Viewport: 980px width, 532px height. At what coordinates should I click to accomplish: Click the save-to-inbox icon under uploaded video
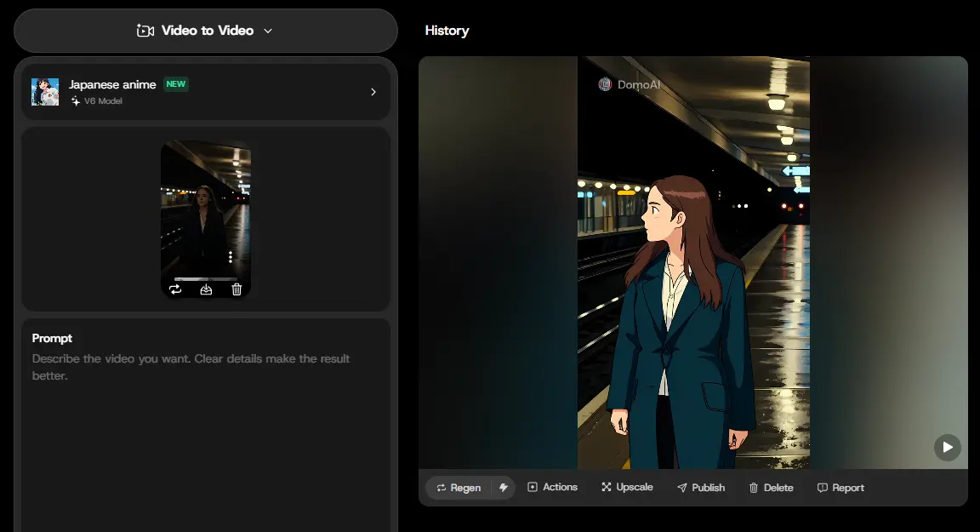click(206, 289)
